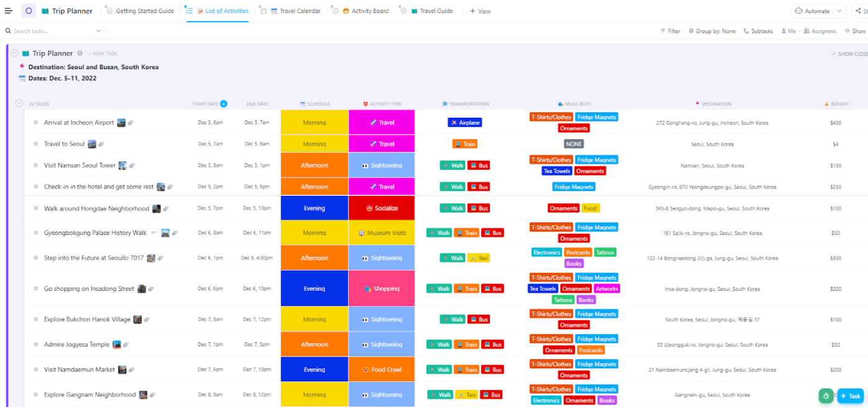Toggle status box for Arrival at Incheon Airport

(x=36, y=123)
